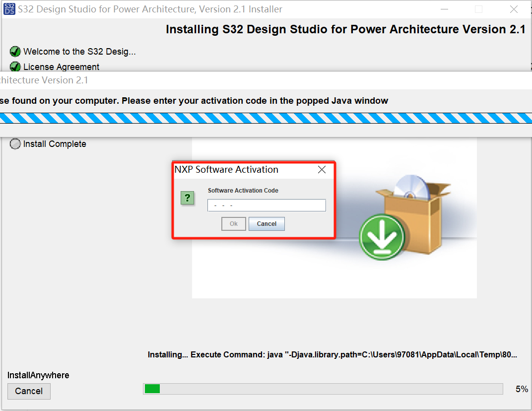The height and width of the screenshot is (411, 532).
Task: Close the NXP Software Activation dialog
Action: coord(322,169)
